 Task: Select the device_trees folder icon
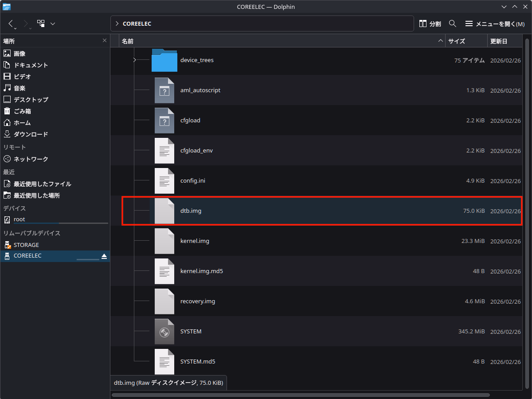(164, 60)
